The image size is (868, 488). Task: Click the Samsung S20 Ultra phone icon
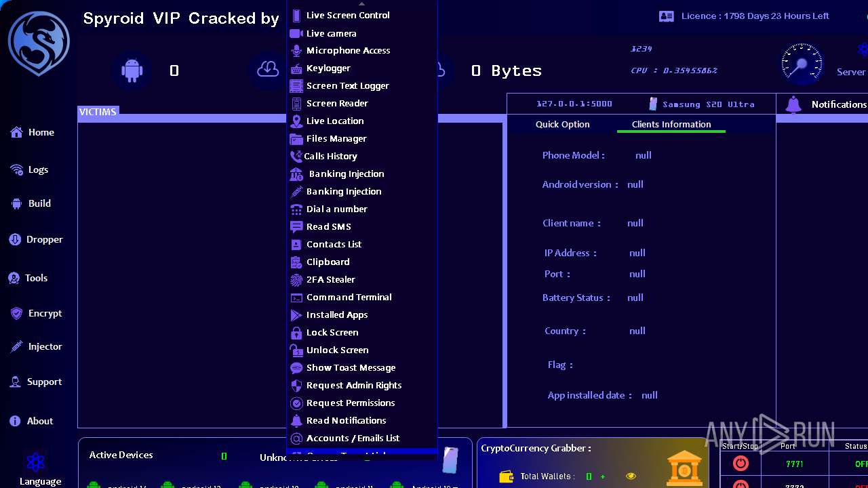(x=653, y=104)
